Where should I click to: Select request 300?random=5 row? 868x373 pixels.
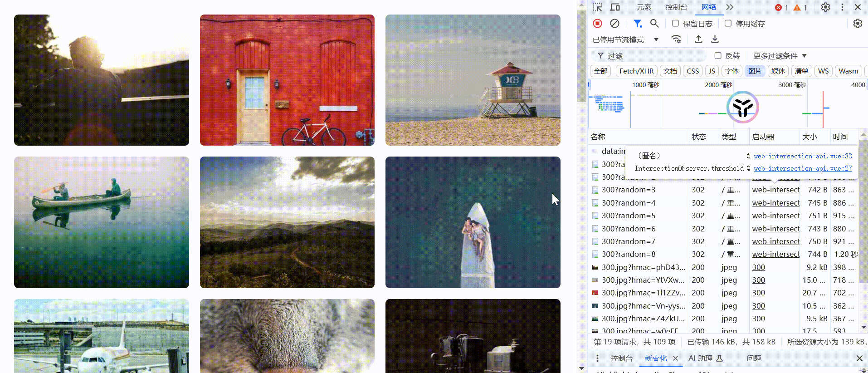[724, 216]
